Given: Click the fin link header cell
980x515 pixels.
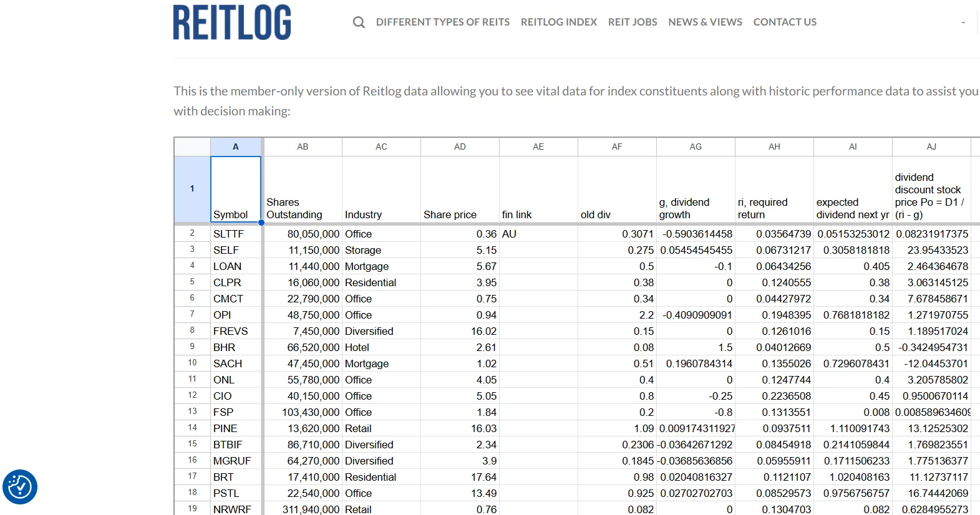Looking at the screenshot, I should click(x=538, y=189).
